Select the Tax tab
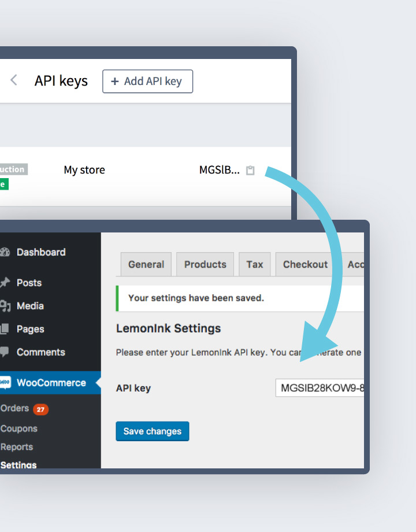This screenshot has height=532, width=416. point(255,264)
